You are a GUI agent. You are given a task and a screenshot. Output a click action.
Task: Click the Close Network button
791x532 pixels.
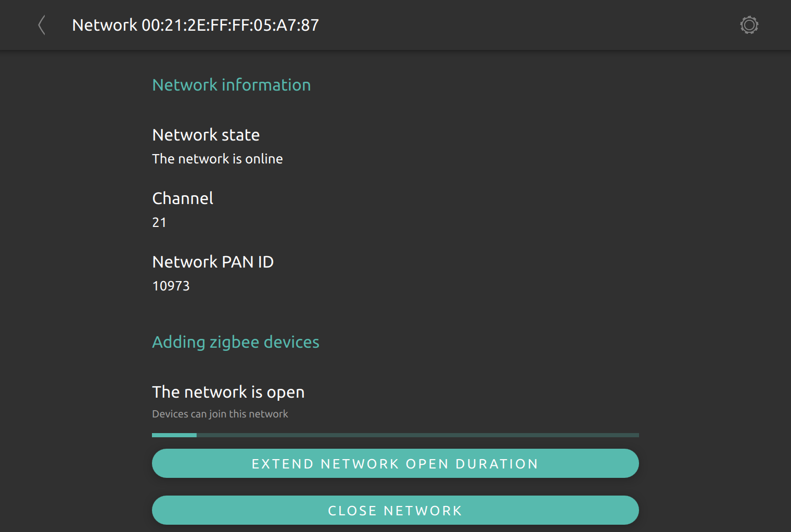395,510
